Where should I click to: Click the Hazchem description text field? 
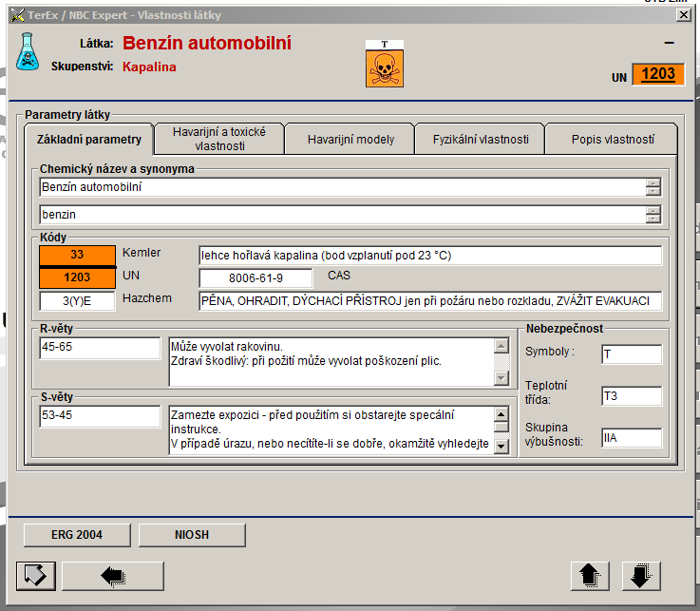coord(430,301)
